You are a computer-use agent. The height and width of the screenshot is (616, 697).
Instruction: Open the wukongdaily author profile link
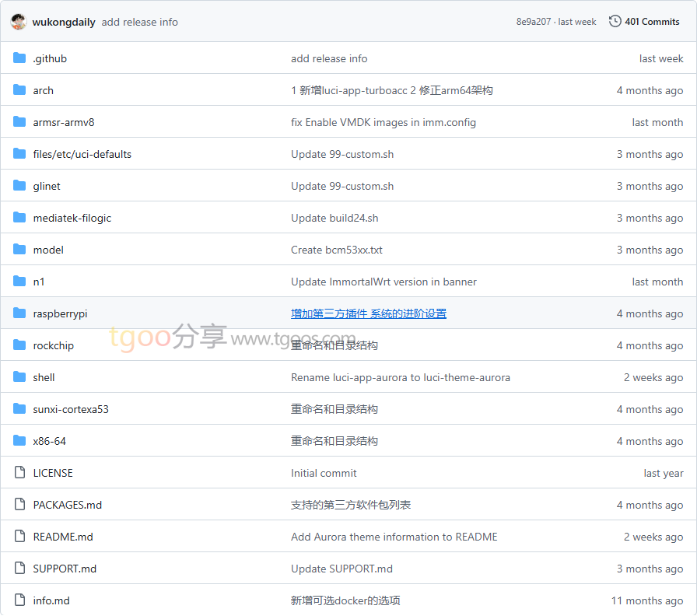(64, 22)
